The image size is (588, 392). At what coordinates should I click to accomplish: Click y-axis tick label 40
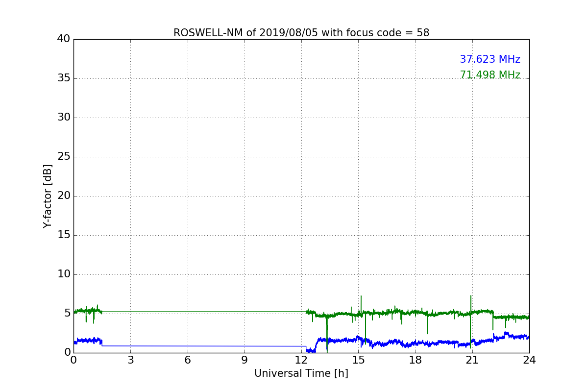[63, 39]
